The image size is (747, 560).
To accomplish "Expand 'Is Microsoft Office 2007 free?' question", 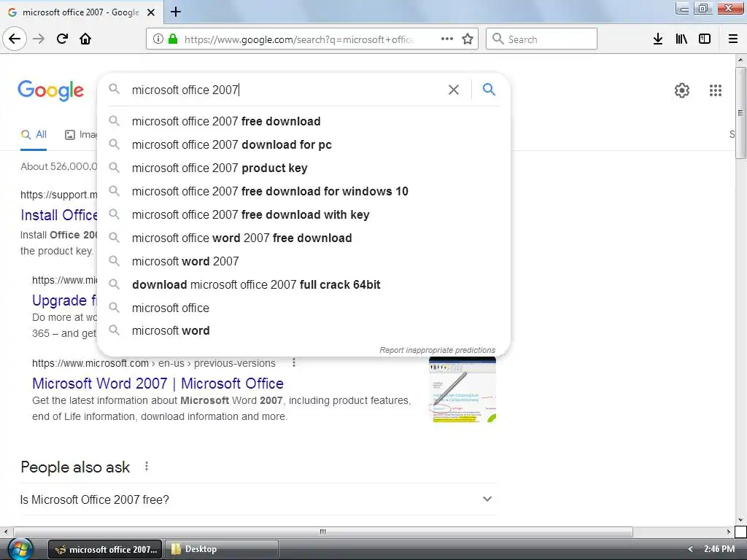I will (x=258, y=499).
